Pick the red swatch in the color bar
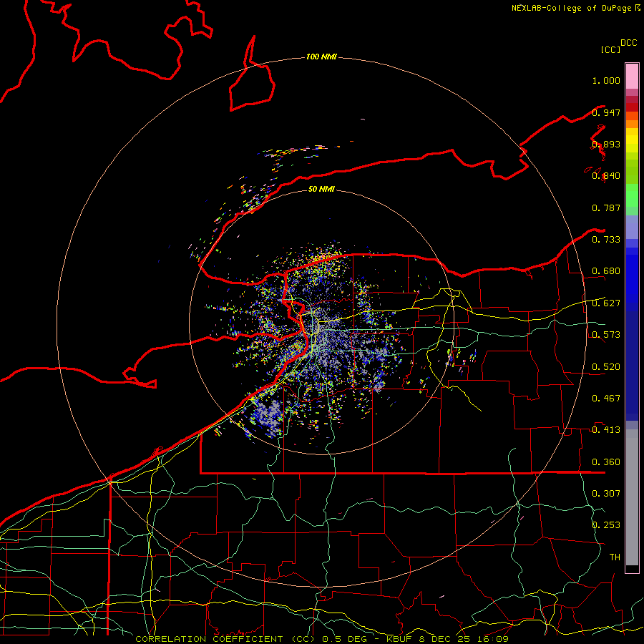Viewport: 644px width, 644px height. click(632, 107)
